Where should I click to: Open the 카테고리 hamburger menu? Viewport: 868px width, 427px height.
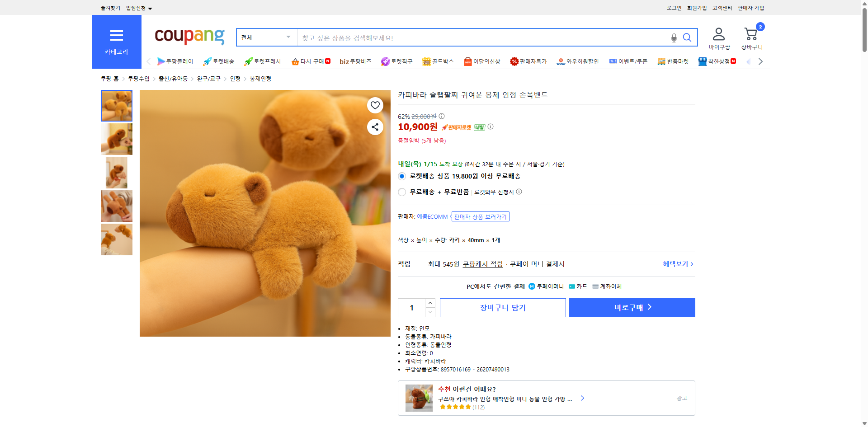[x=116, y=35]
